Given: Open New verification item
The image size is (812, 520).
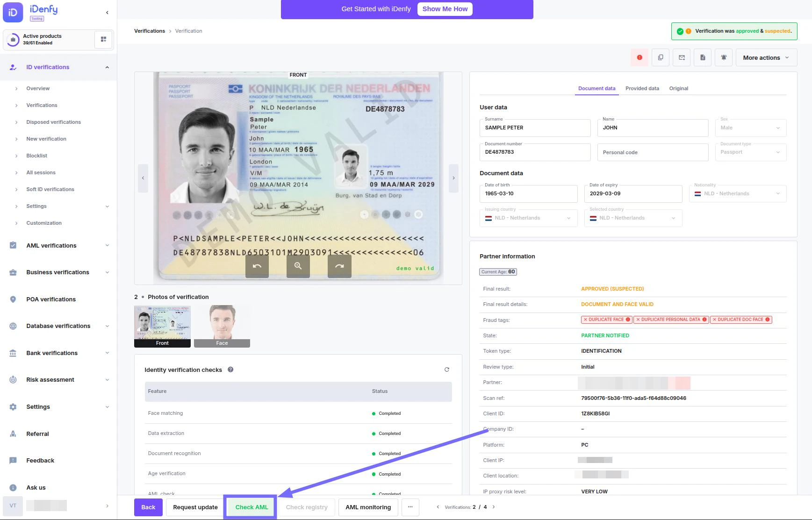Looking at the screenshot, I should click(46, 139).
